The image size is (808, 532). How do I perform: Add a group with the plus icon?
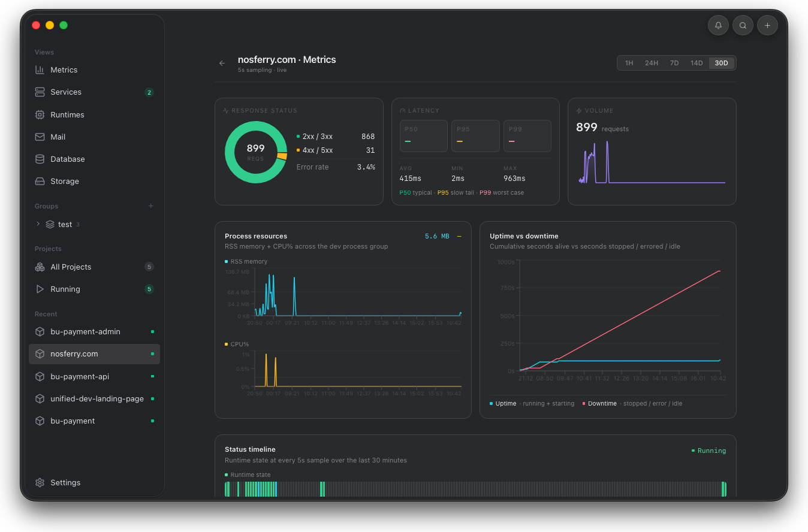[150, 206]
